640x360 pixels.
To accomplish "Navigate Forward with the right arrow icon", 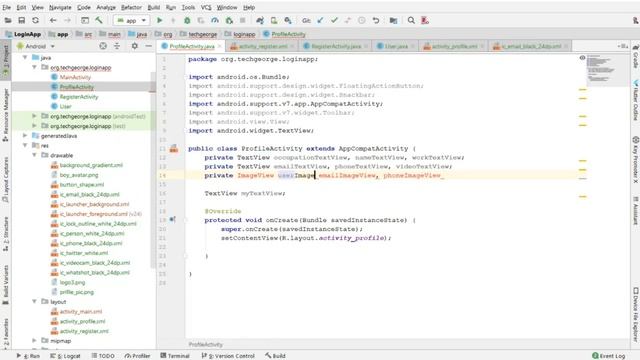I will pyautogui.click(x=67, y=20).
